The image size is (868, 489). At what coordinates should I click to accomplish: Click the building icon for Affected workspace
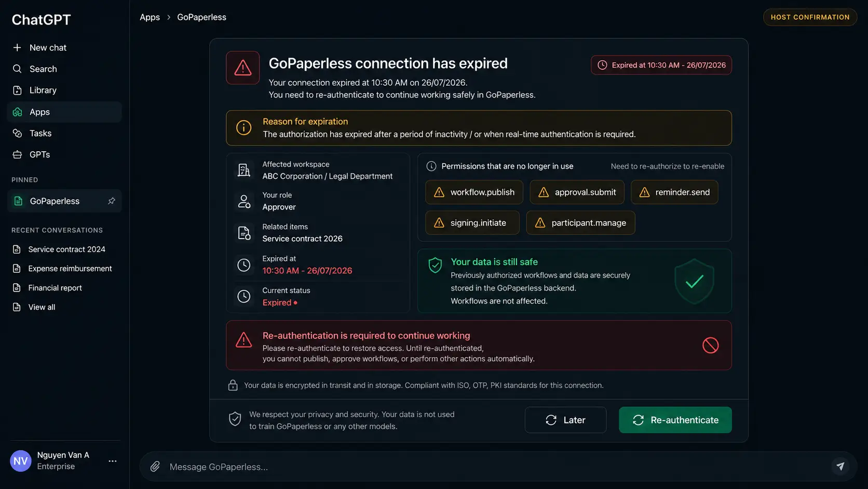(243, 170)
